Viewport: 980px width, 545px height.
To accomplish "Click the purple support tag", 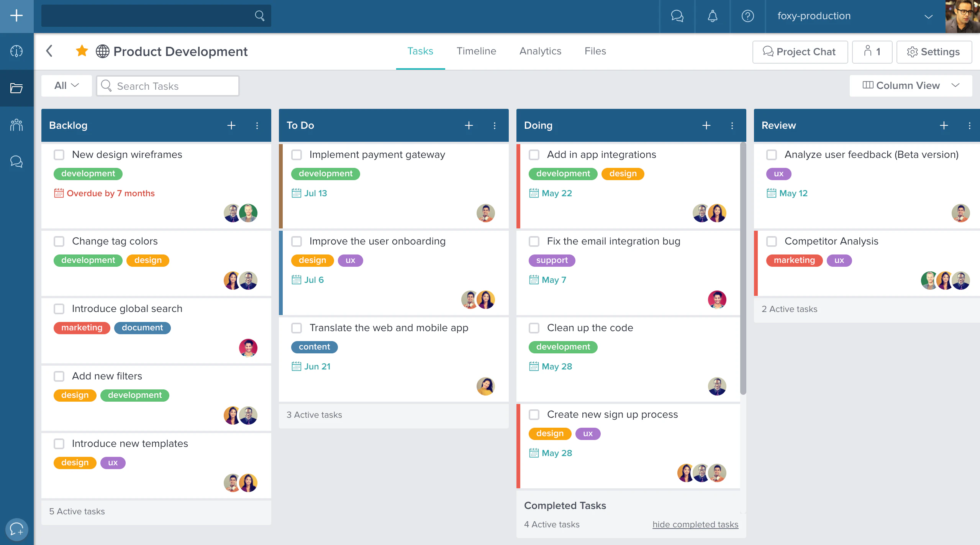I will click(x=552, y=260).
